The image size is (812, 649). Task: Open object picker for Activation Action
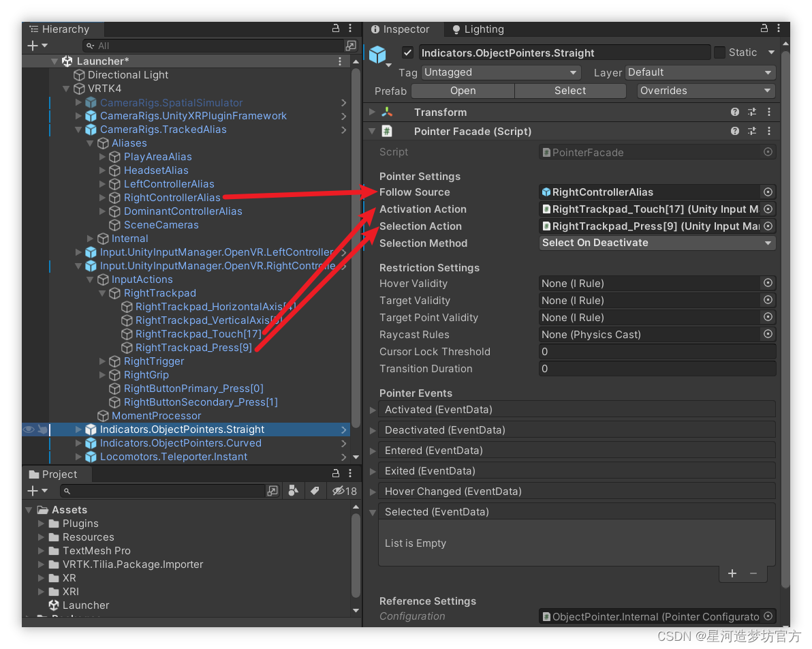click(x=768, y=209)
